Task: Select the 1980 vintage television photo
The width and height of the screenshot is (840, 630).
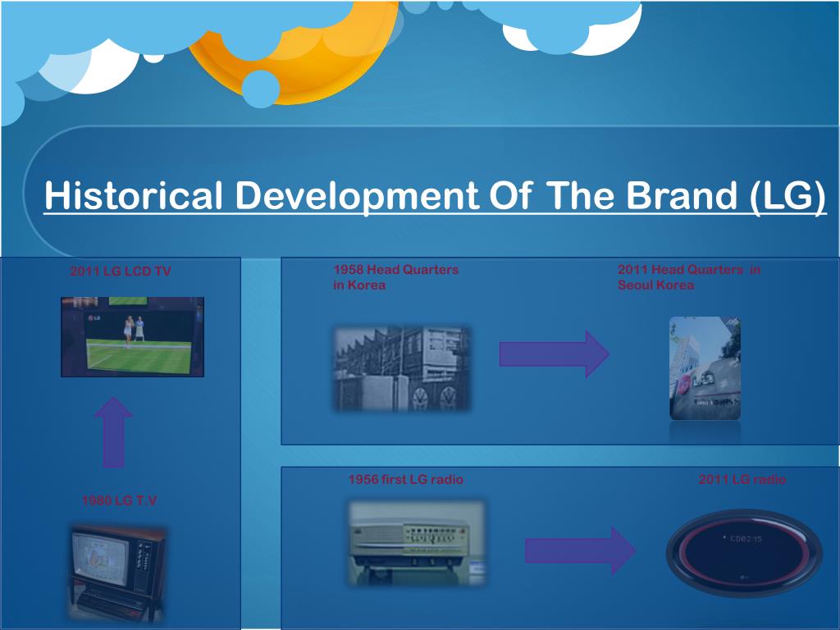Action: coord(118,574)
